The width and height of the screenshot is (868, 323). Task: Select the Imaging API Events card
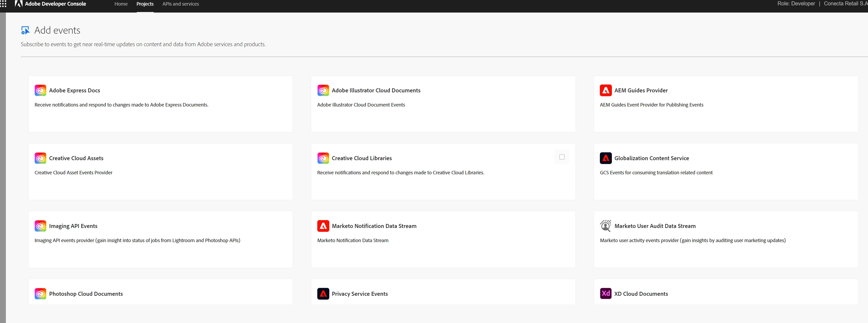161,239
